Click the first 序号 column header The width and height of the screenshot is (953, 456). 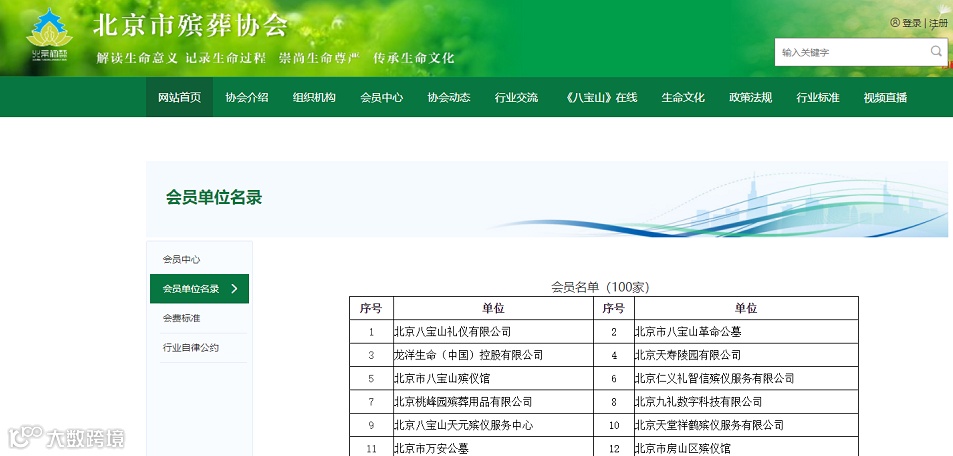pos(371,308)
